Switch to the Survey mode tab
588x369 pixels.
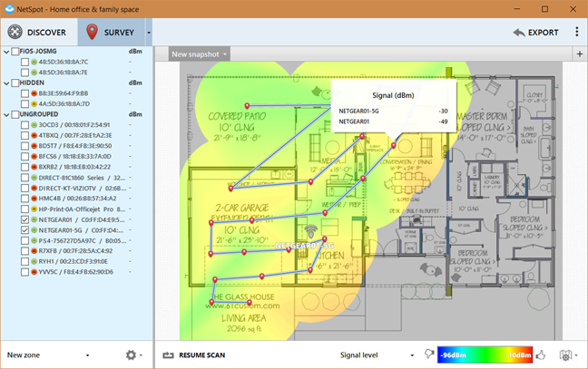111,33
